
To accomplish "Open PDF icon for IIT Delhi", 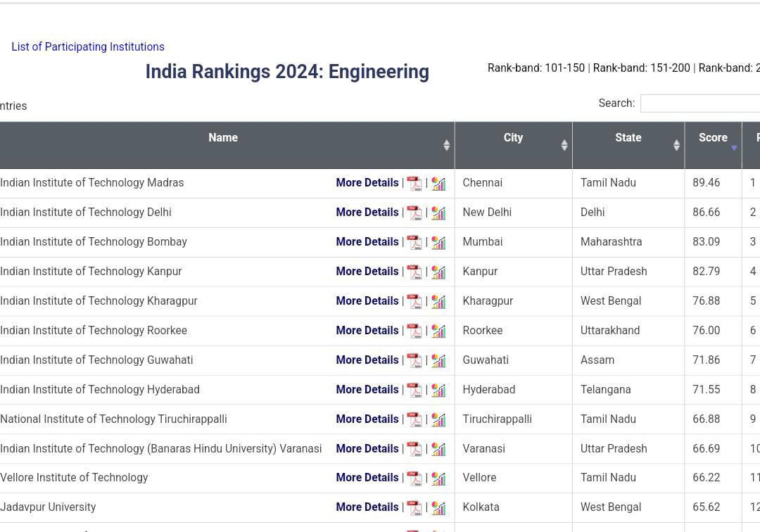I will pyautogui.click(x=414, y=213).
